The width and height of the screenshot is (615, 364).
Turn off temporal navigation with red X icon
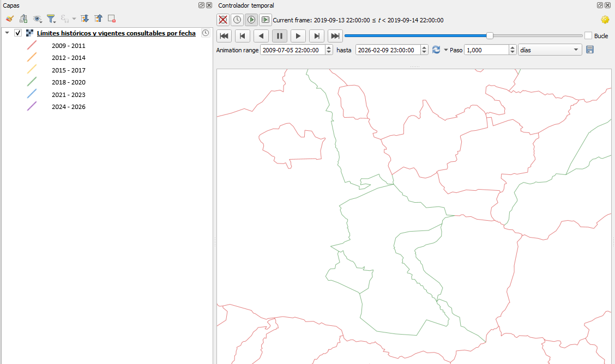(x=223, y=20)
